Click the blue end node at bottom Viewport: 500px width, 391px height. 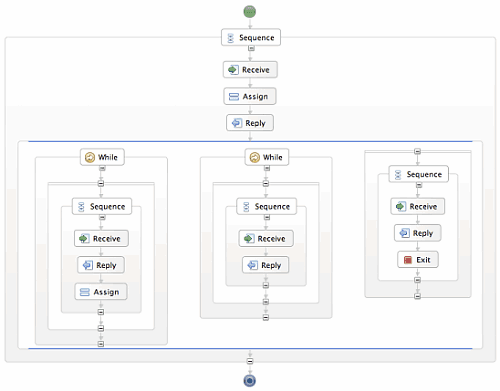click(250, 380)
